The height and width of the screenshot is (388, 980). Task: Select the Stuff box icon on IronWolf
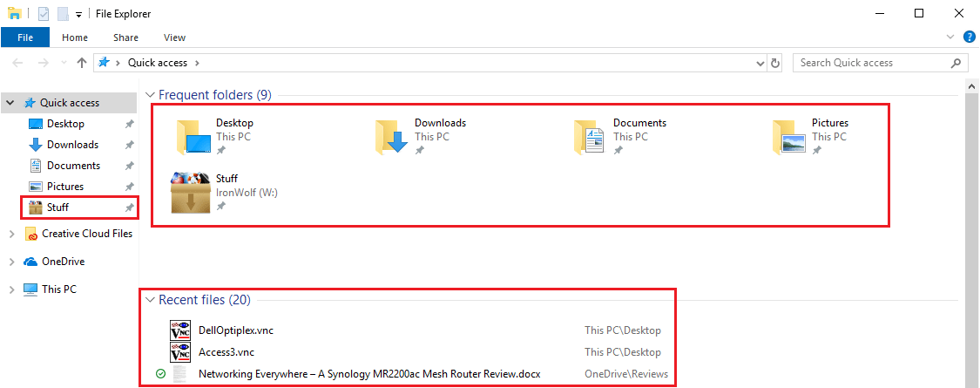pyautogui.click(x=189, y=193)
